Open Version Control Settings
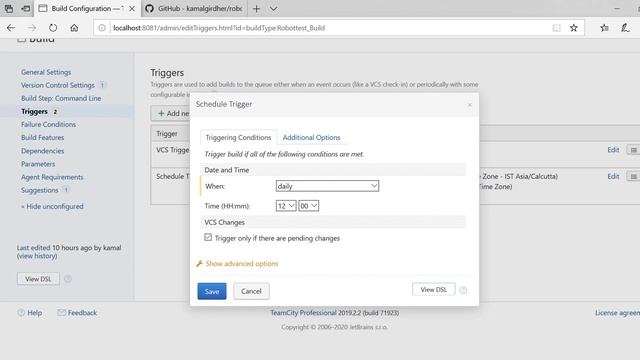 [x=58, y=85]
